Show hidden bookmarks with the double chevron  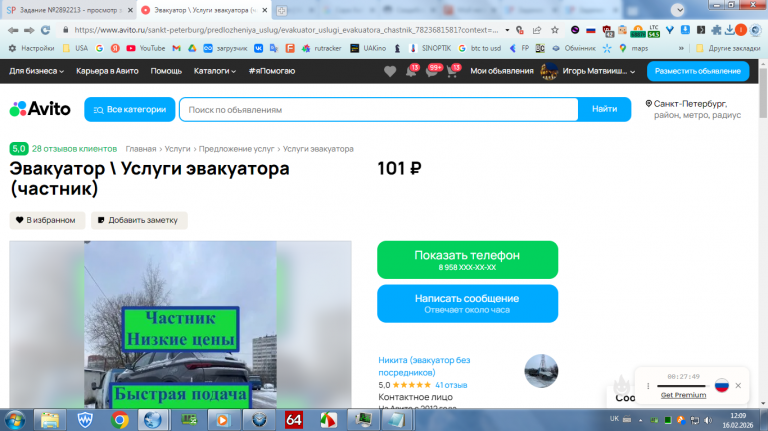coord(681,48)
